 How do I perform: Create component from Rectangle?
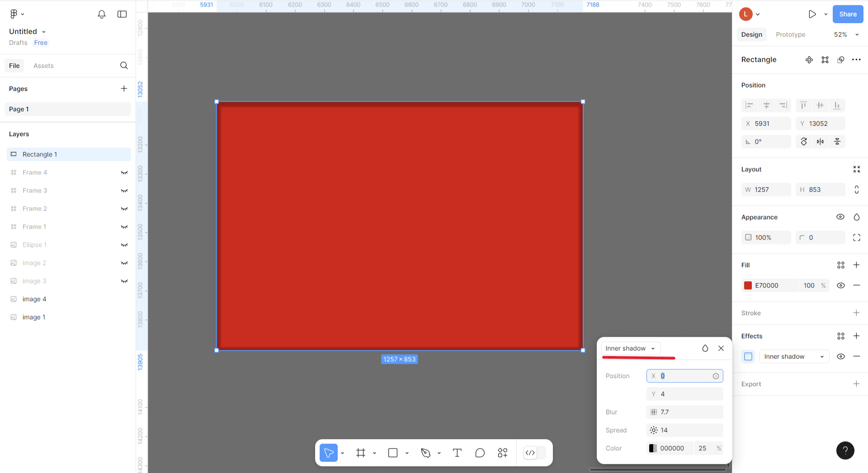pos(809,60)
